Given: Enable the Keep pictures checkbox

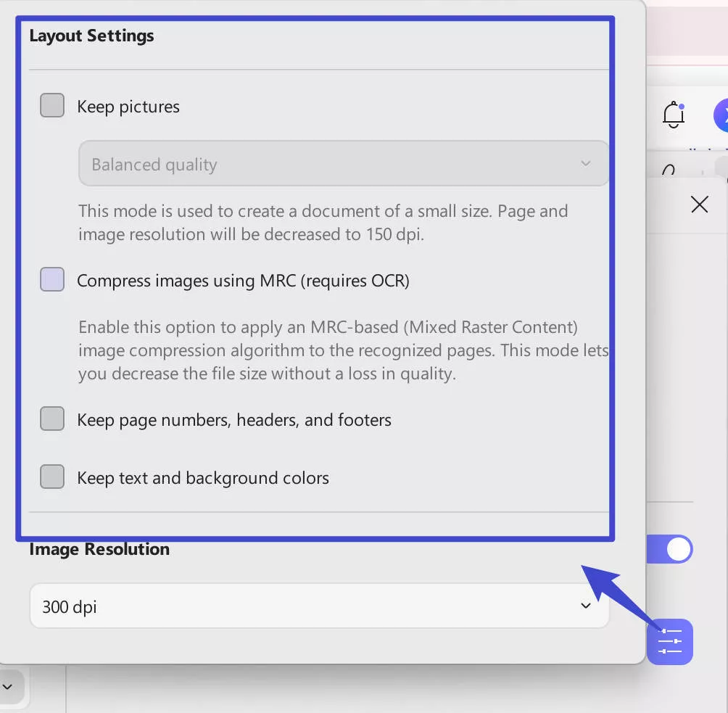Looking at the screenshot, I should pos(52,106).
